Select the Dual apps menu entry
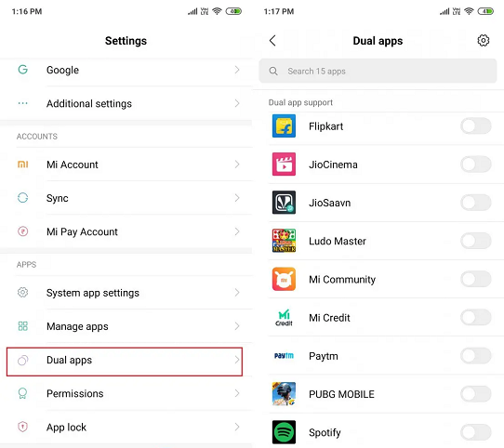This screenshot has width=504, height=448. point(125,362)
